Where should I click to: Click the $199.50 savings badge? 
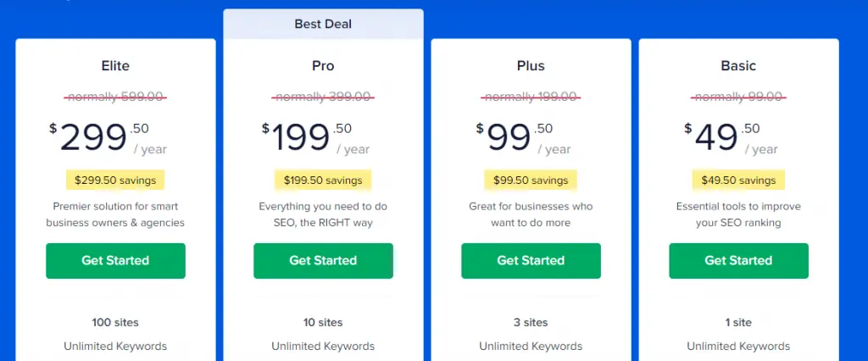tap(323, 180)
